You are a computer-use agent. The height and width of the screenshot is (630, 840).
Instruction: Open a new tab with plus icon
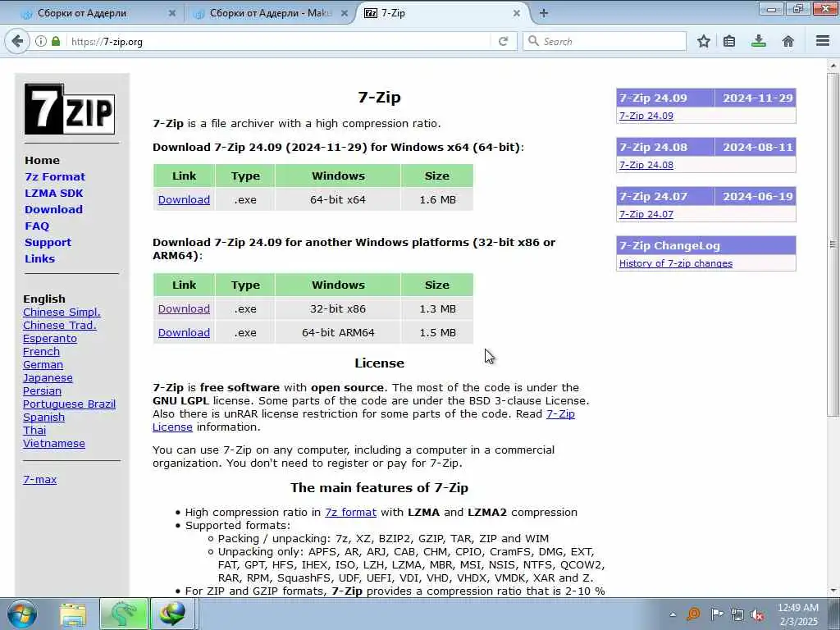(x=544, y=13)
